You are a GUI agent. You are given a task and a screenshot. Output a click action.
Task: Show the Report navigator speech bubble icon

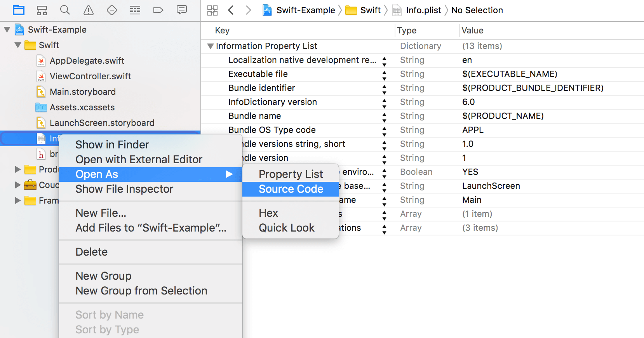[x=181, y=10]
